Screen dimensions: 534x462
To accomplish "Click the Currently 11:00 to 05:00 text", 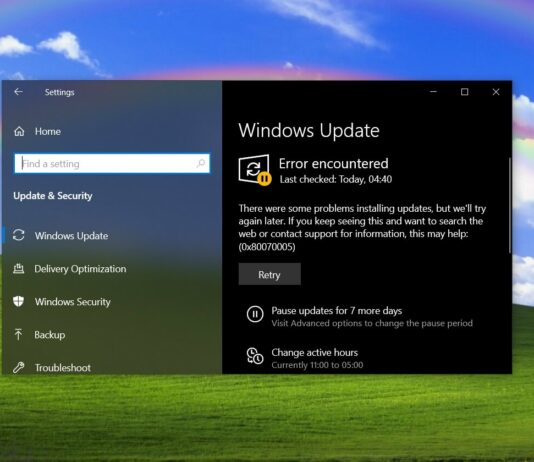I will point(317,365).
